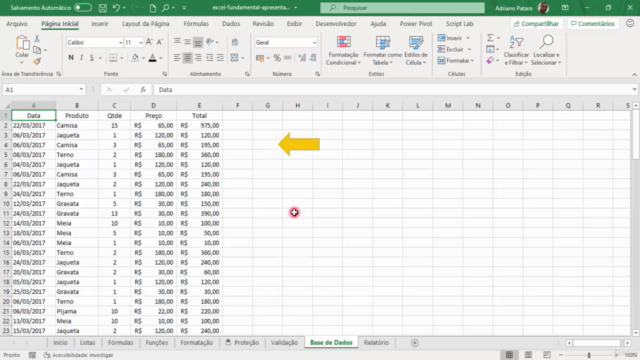Open the Arquivo tab

17,24
